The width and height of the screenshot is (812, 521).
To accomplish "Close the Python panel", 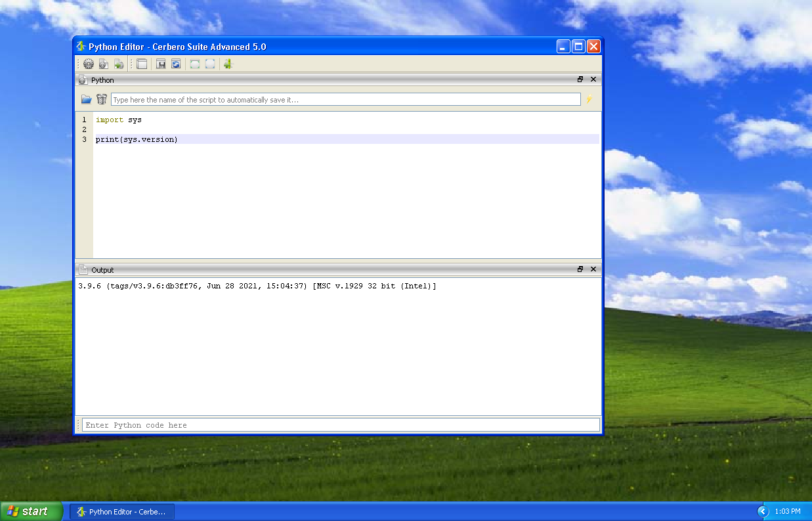I will [593, 79].
